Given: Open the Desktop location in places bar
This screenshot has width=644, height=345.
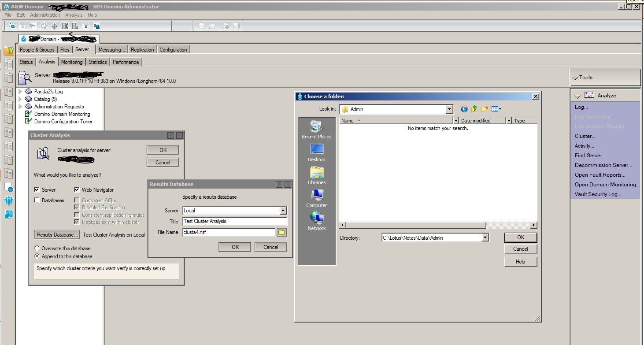Looking at the screenshot, I should pos(317,152).
